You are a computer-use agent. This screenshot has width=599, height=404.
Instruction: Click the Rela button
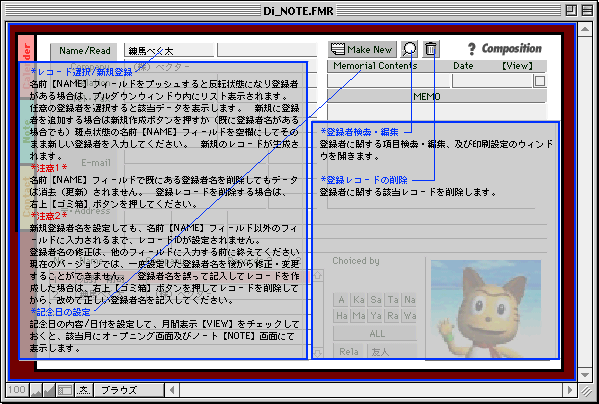(x=349, y=351)
